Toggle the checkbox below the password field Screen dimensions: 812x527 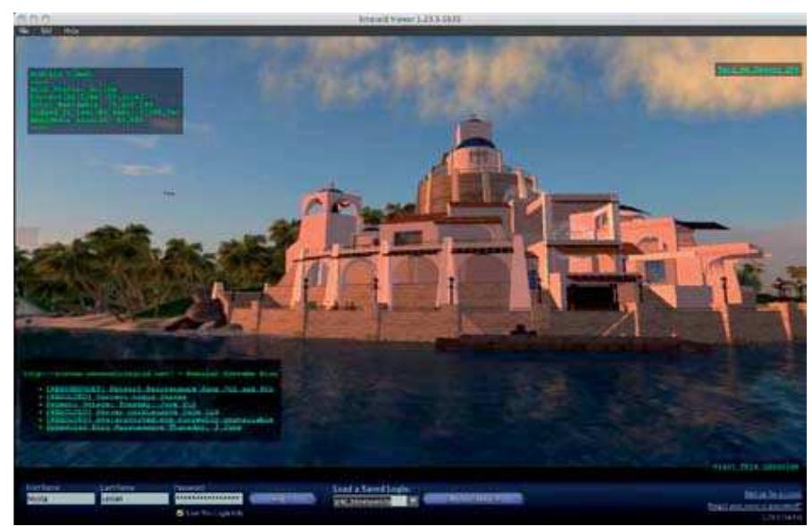180,513
